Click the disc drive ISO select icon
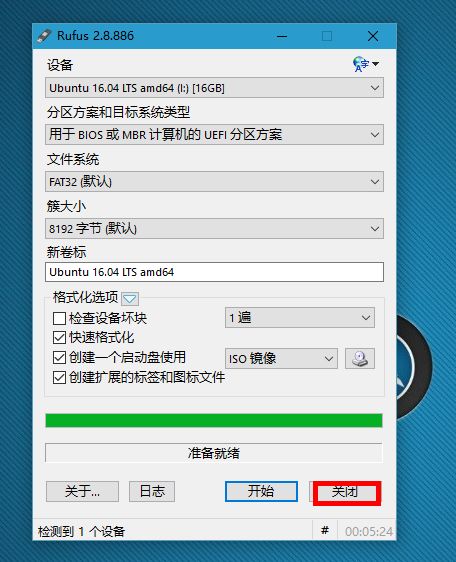 pyautogui.click(x=360, y=358)
